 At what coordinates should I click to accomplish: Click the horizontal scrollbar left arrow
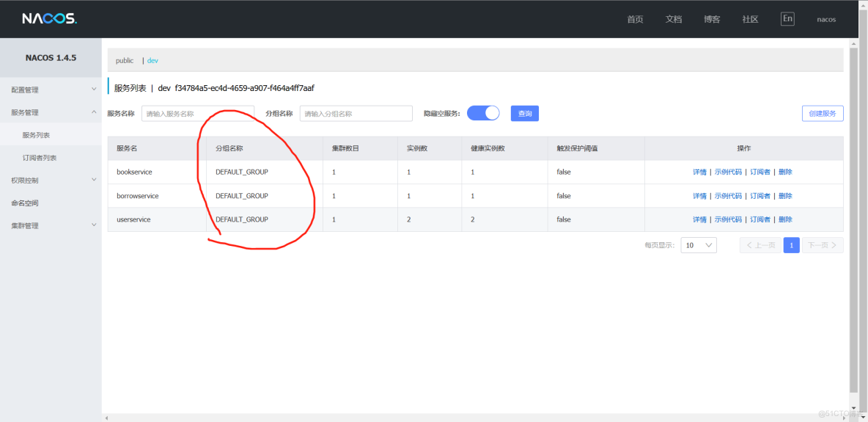106,418
